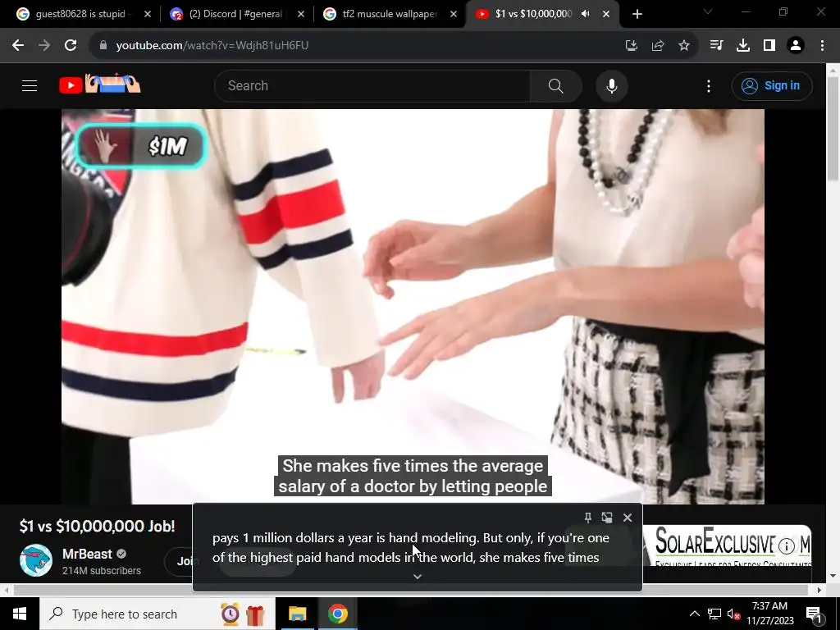Click the video player to pause

tap(413, 307)
